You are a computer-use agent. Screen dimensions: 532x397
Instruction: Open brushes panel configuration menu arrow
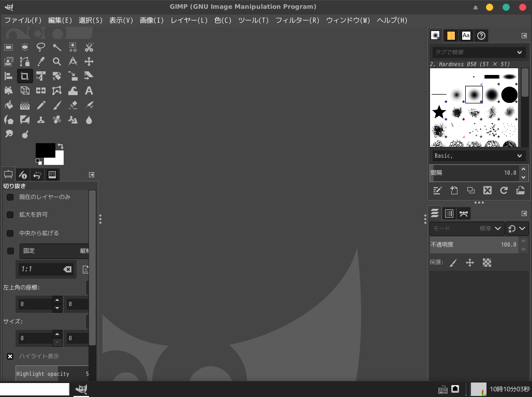pyautogui.click(x=524, y=36)
